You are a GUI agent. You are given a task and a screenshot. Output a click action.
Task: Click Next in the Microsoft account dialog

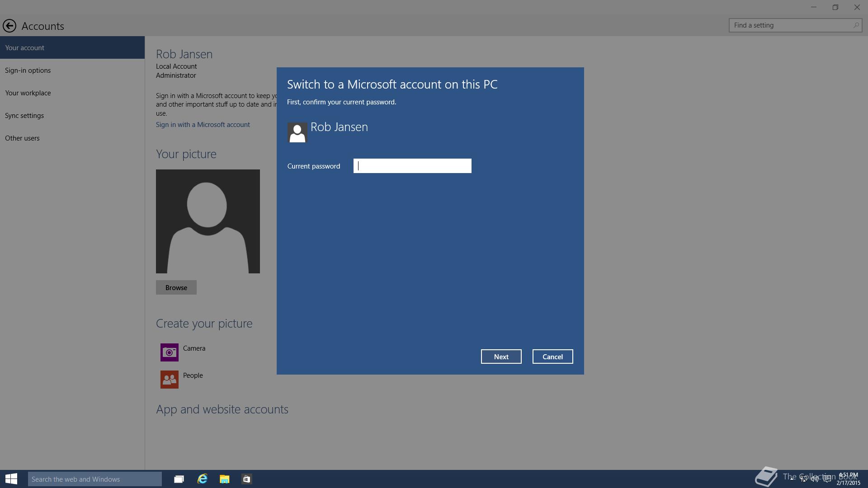(x=501, y=357)
